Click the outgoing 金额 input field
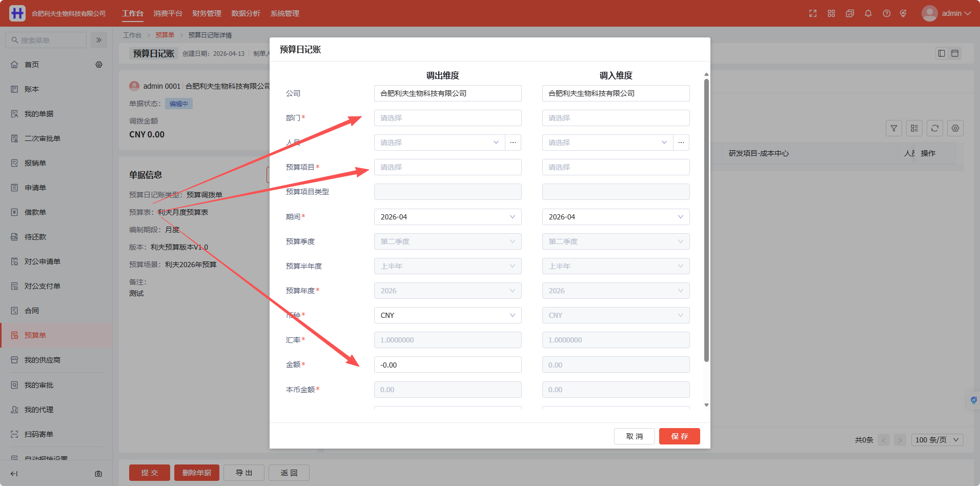Image resolution: width=980 pixels, height=486 pixels. click(448, 364)
